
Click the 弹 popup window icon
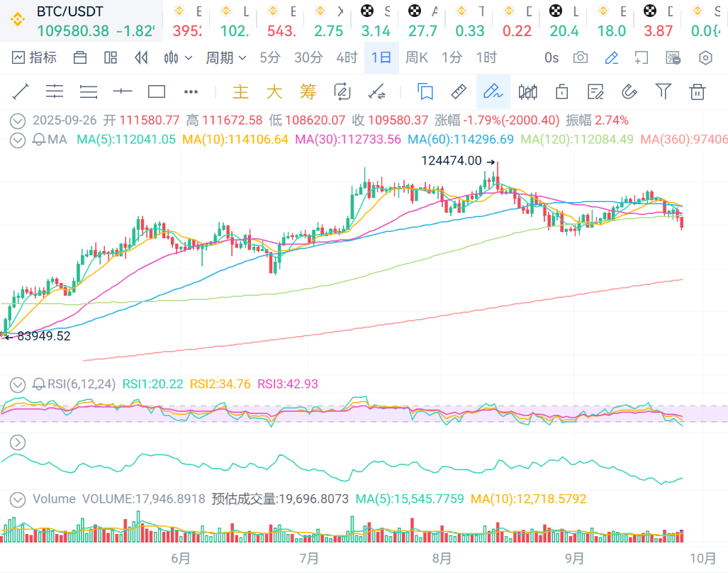click(x=673, y=57)
